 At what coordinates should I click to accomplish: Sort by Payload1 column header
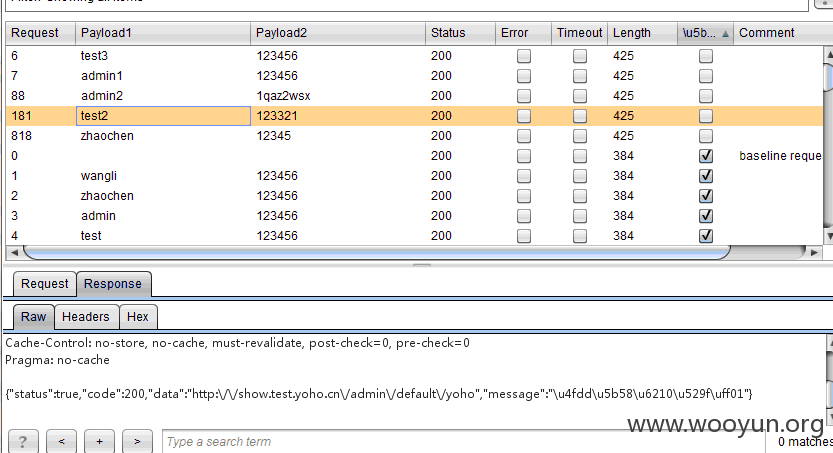click(163, 33)
